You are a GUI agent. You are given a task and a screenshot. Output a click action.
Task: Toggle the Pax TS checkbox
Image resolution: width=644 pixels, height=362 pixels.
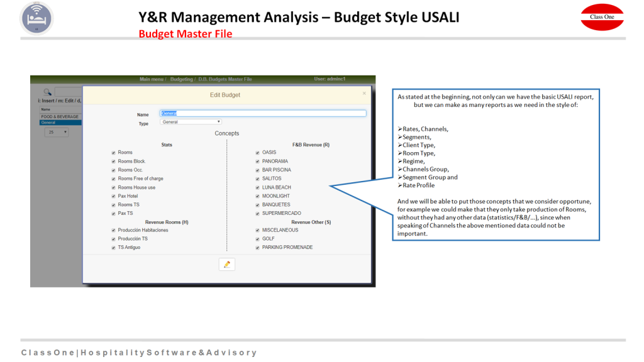click(113, 214)
